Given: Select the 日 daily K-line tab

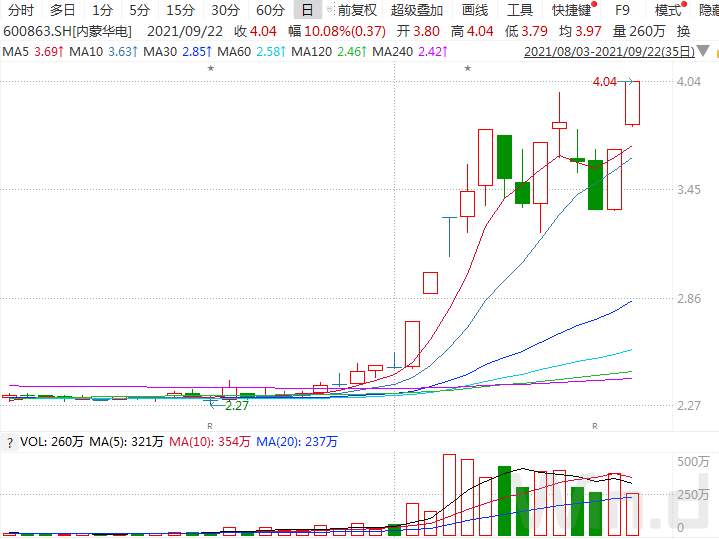Looking at the screenshot, I should 307,10.
